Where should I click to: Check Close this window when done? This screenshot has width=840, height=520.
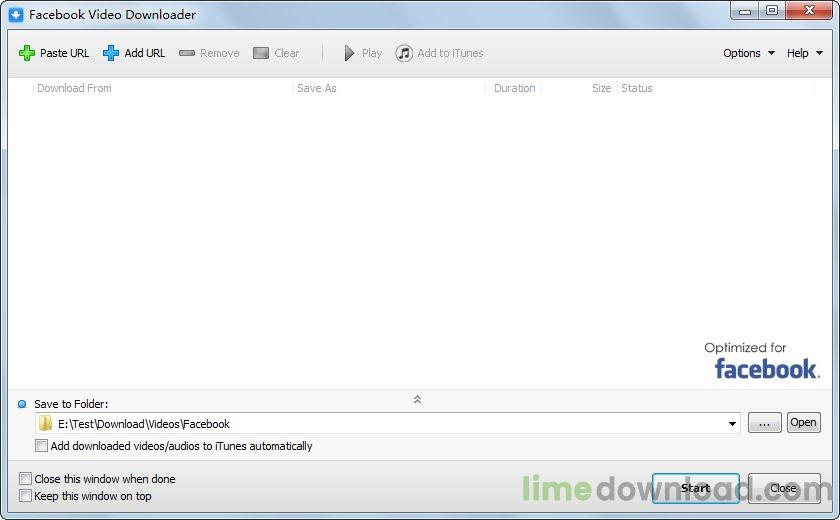coord(25,479)
